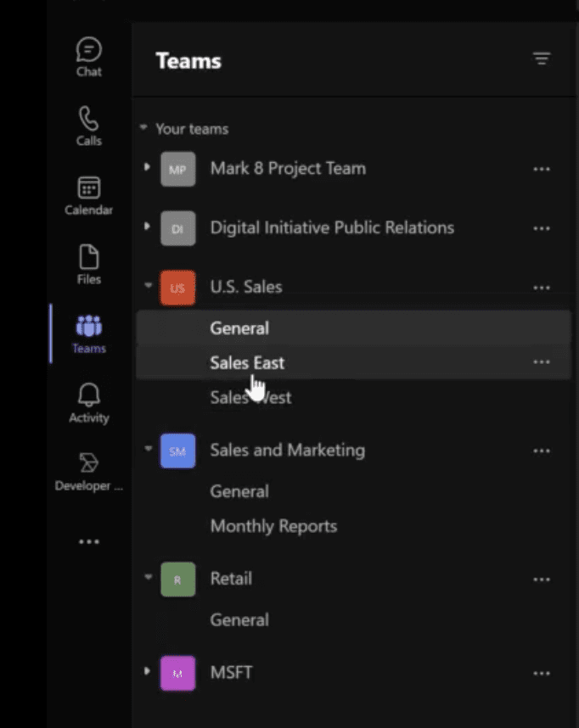Click the Sales and Marketing team name
This screenshot has width=579, height=728.
pyautogui.click(x=288, y=451)
